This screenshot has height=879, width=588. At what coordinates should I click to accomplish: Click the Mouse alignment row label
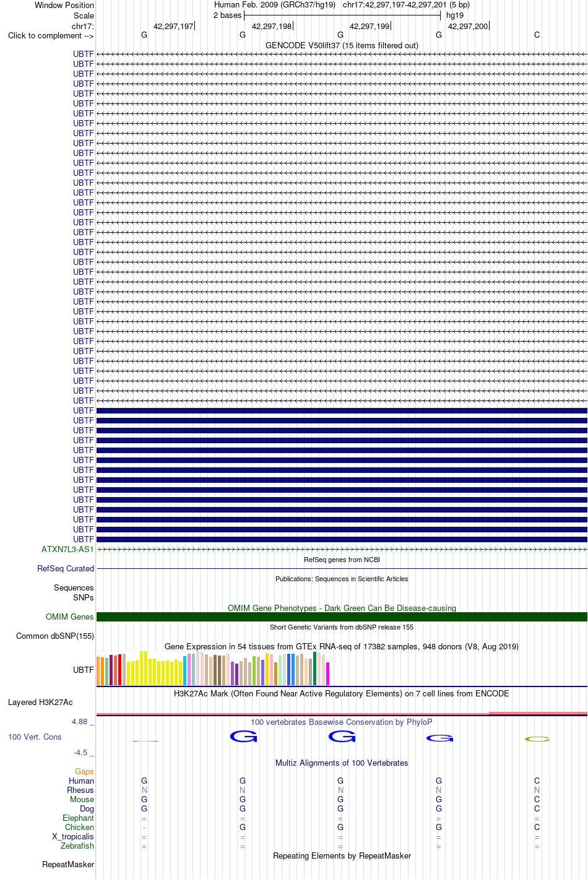(82, 799)
